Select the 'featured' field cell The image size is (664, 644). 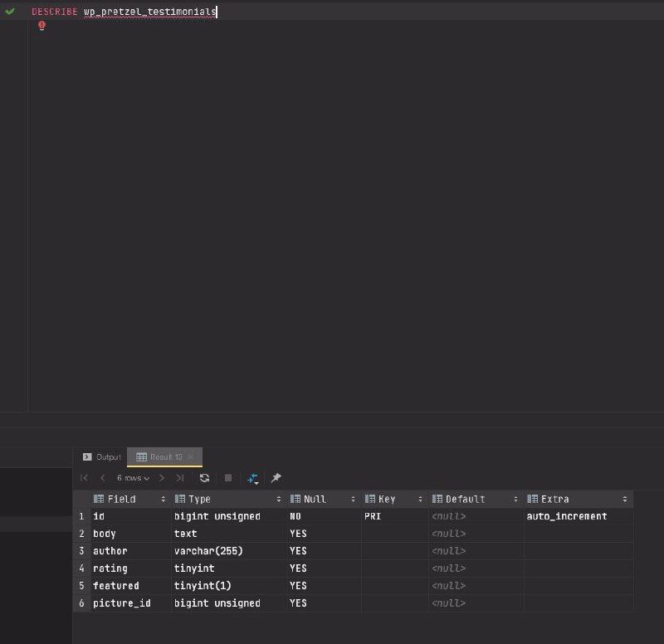click(x=130, y=586)
